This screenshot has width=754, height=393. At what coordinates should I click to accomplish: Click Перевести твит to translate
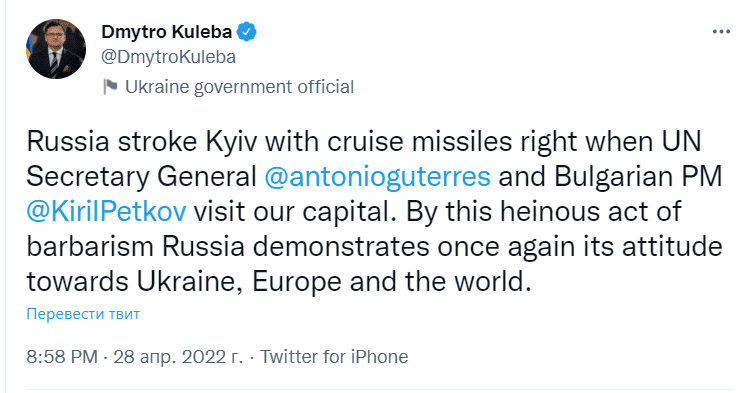click(83, 314)
